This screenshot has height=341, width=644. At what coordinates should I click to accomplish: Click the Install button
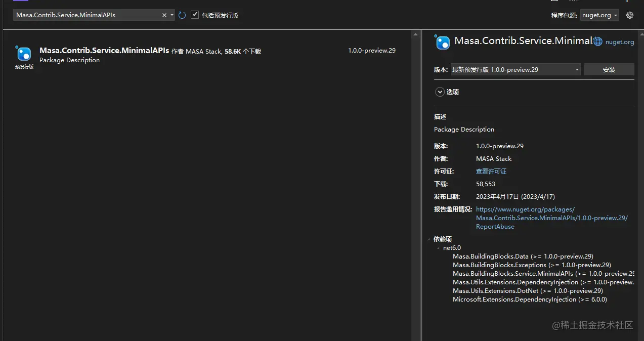609,70
